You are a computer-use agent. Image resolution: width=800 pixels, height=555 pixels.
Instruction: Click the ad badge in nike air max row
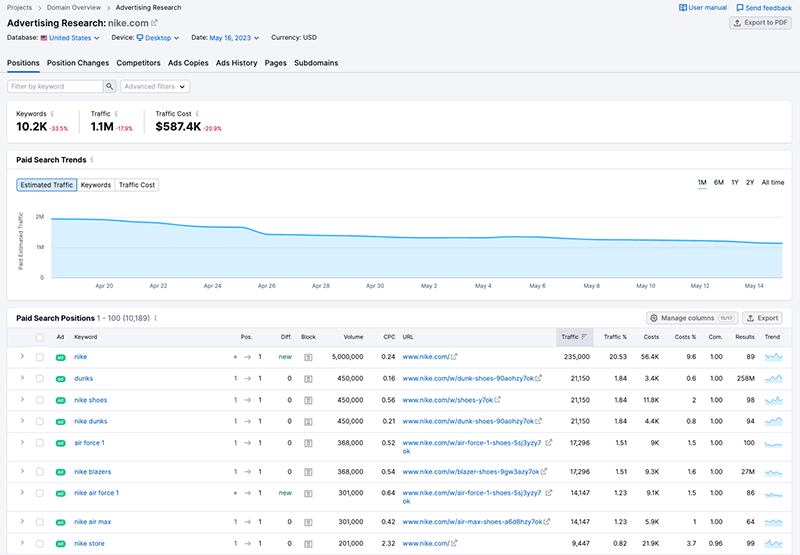(x=60, y=522)
